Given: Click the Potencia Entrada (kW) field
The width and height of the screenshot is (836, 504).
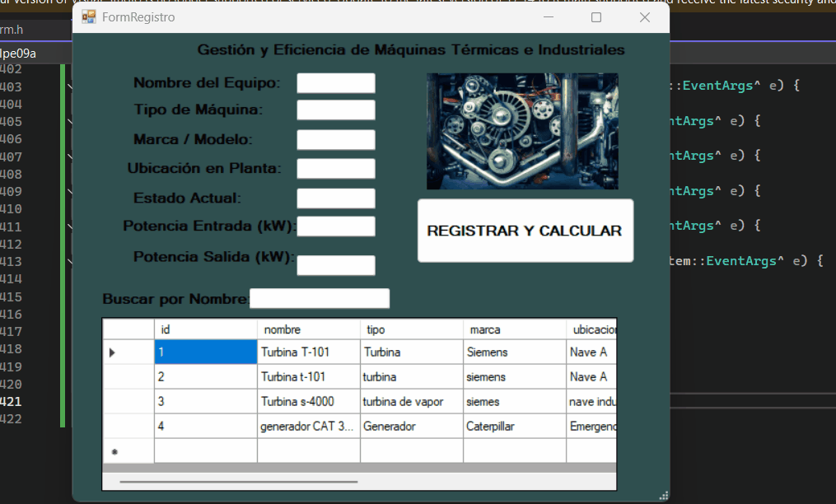Looking at the screenshot, I should coord(338,226).
